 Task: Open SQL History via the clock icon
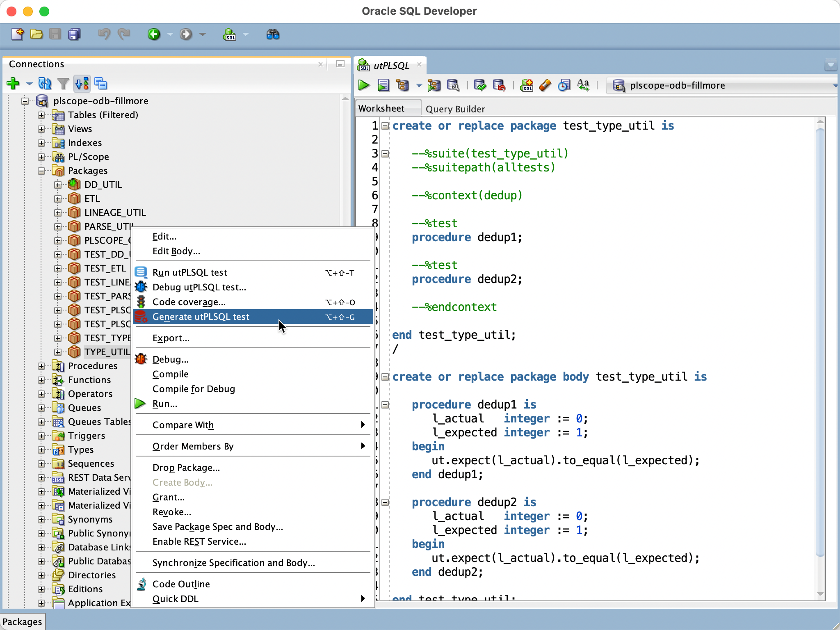(564, 85)
